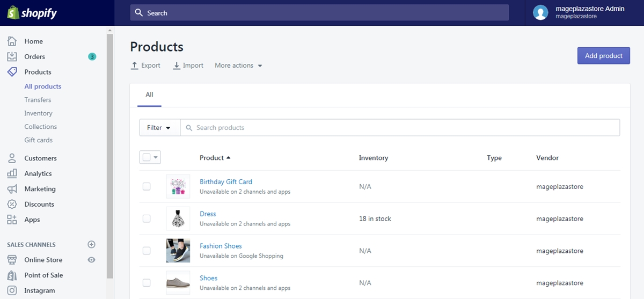Click the Apps grid icon
644x299 pixels.
point(12,220)
